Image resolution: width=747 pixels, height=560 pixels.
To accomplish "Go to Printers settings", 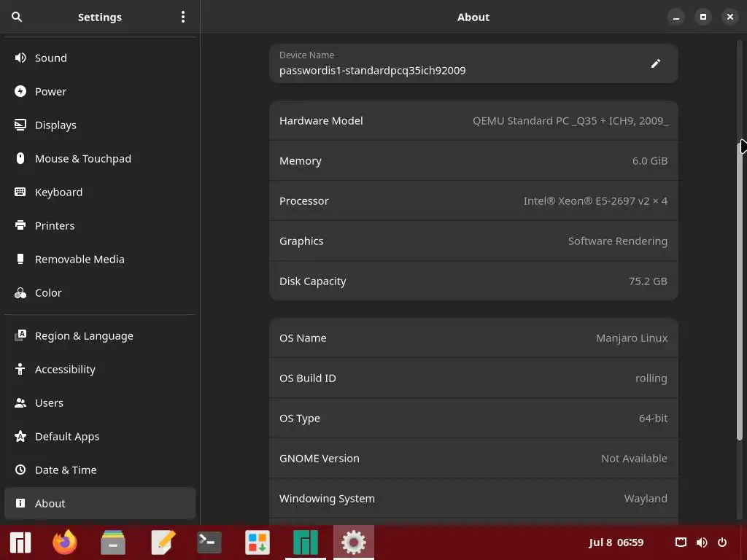I will (x=99, y=226).
